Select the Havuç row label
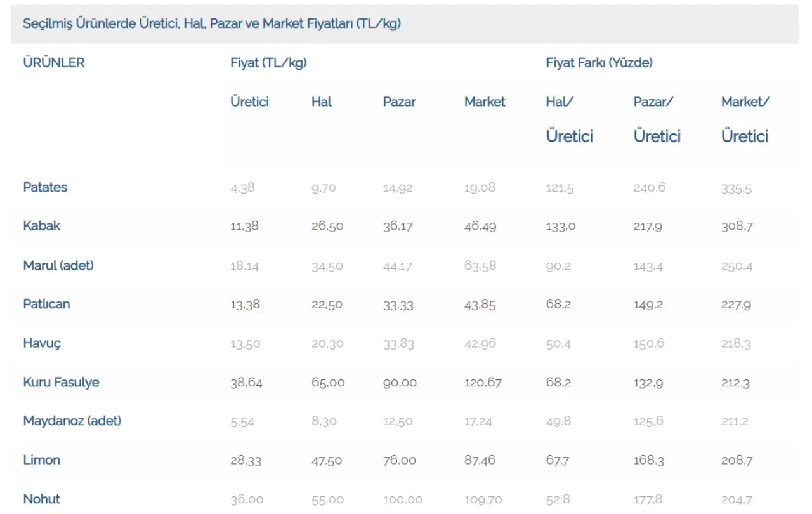 coord(43,343)
